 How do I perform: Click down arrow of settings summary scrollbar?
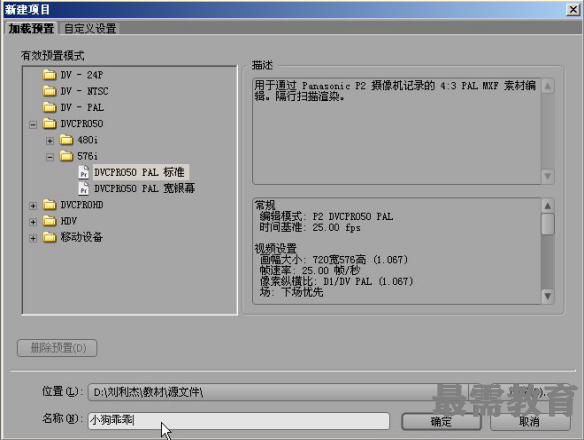pyautogui.click(x=548, y=297)
